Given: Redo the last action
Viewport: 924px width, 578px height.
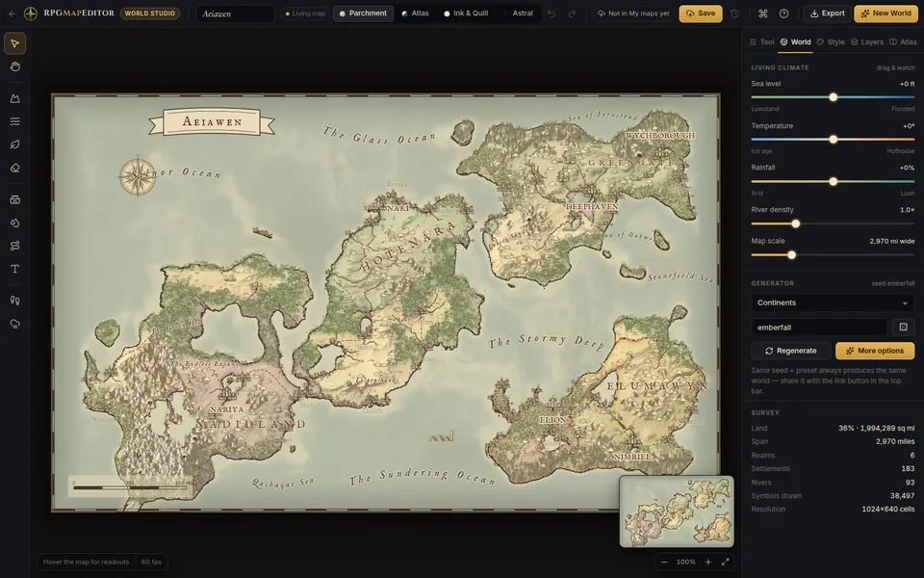Looking at the screenshot, I should click(572, 13).
